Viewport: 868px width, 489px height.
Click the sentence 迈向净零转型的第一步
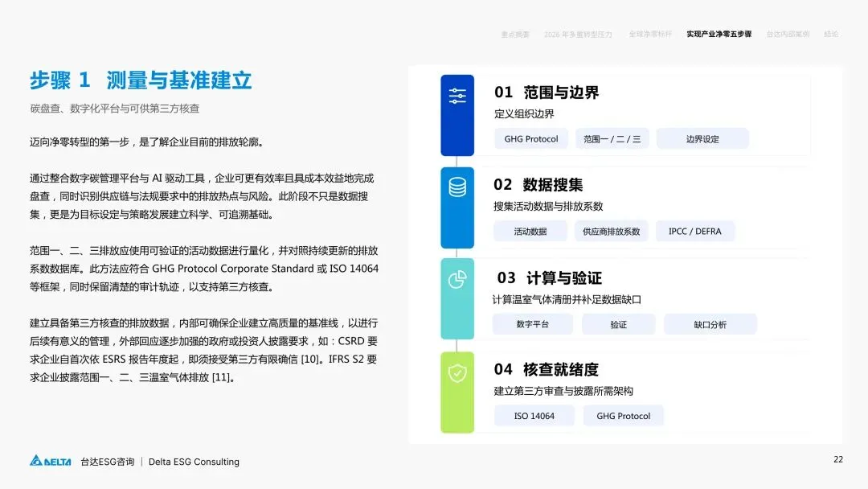(79, 142)
